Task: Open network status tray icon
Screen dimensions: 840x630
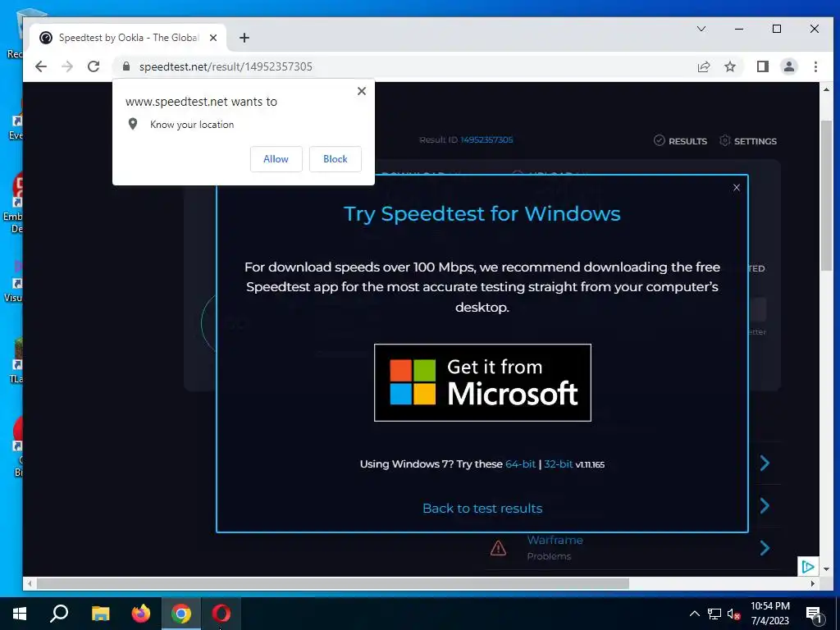Action: tap(714, 614)
